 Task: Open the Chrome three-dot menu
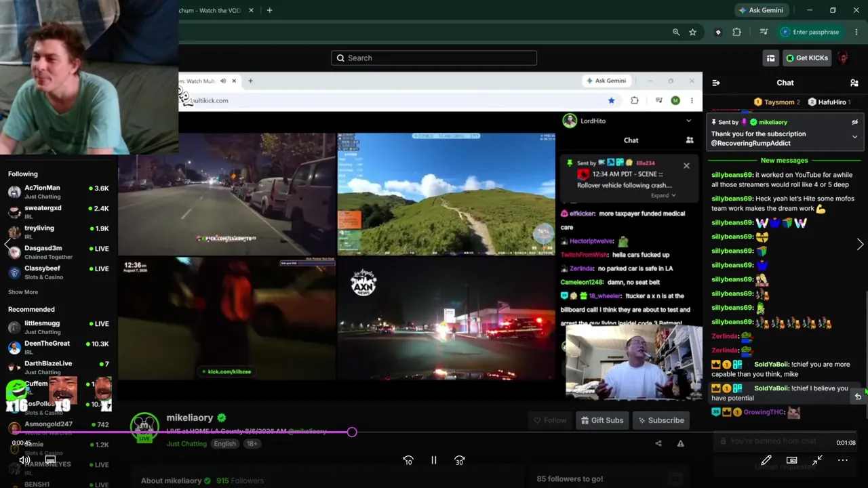tap(855, 32)
